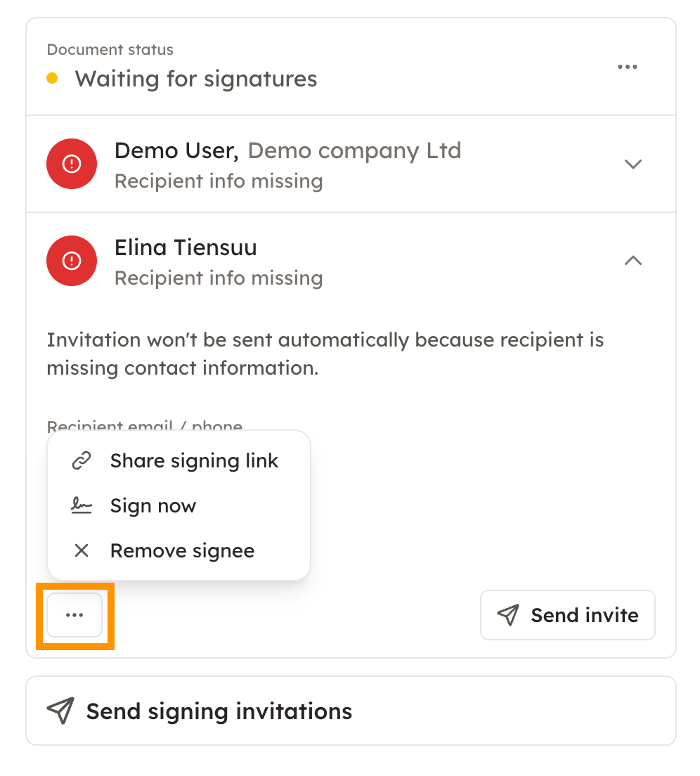Click the yellow status dot indicator
Screen dimensions: 700x776
52,78
